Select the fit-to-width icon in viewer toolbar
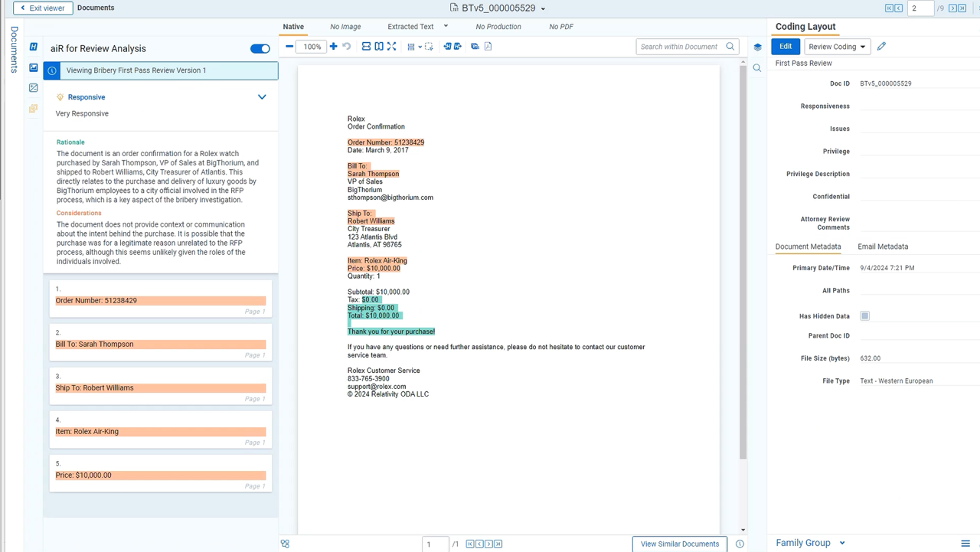 (367, 47)
